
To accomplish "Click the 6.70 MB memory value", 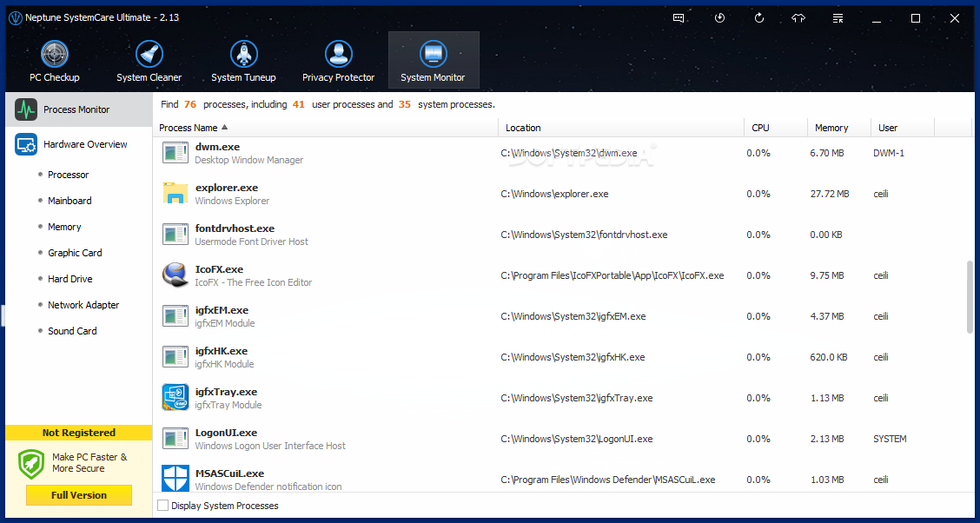I will click(827, 153).
